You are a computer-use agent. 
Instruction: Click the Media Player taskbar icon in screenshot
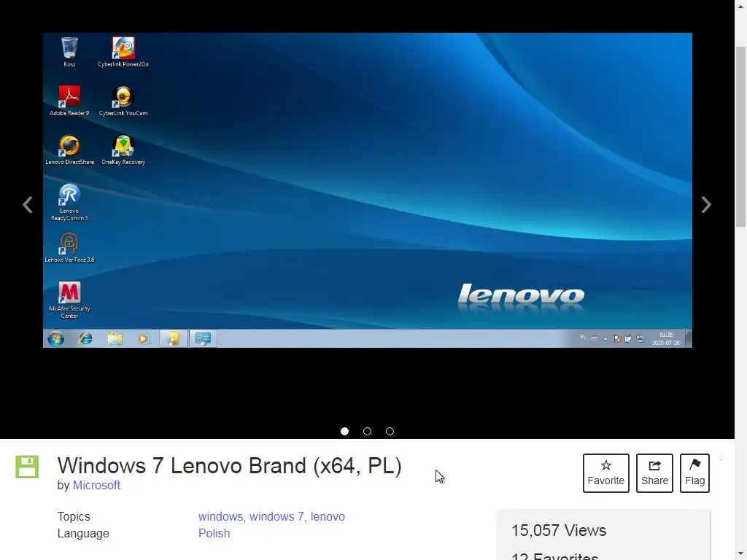pos(144,338)
